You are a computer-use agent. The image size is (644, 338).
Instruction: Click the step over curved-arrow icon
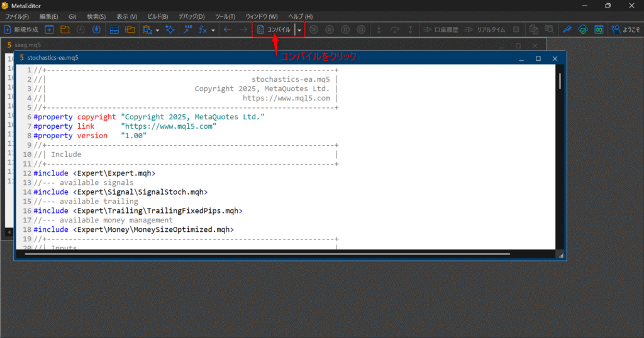[395, 30]
